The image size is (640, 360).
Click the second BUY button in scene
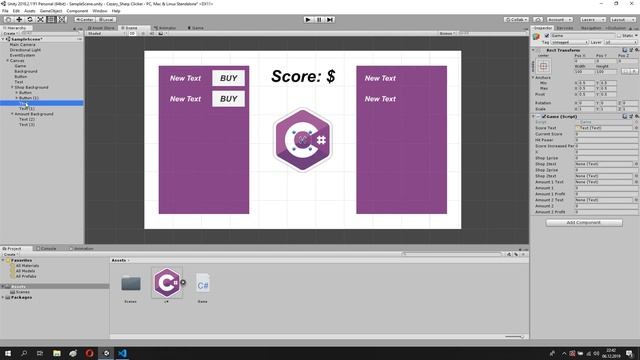pyautogui.click(x=229, y=99)
